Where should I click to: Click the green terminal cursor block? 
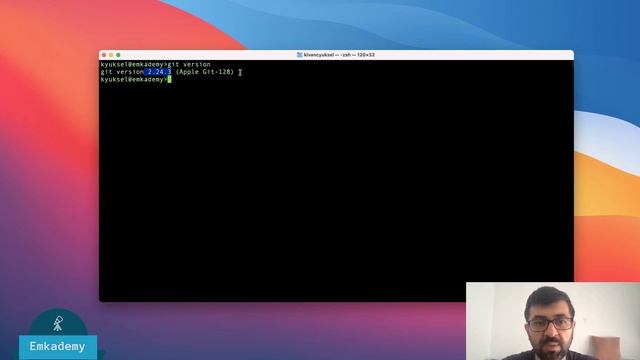click(169, 79)
